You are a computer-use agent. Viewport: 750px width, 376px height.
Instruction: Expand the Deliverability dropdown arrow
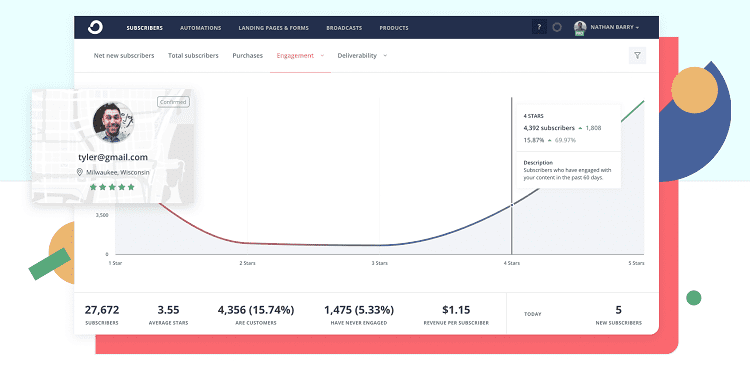point(385,55)
